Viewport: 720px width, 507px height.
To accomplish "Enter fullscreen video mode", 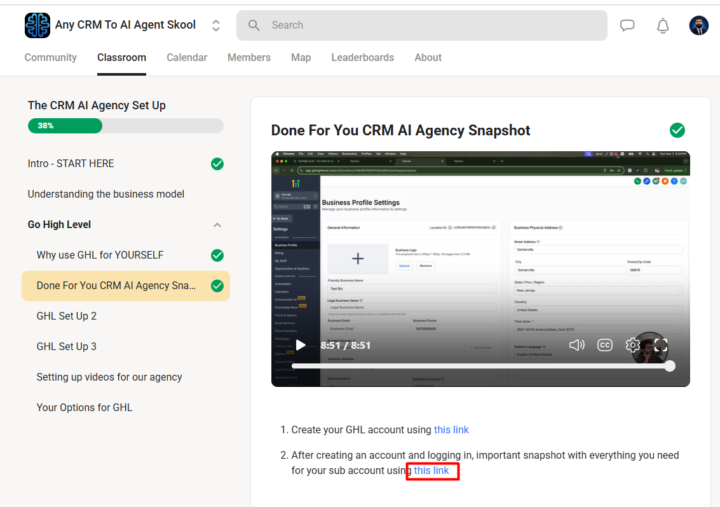I will coord(660,345).
